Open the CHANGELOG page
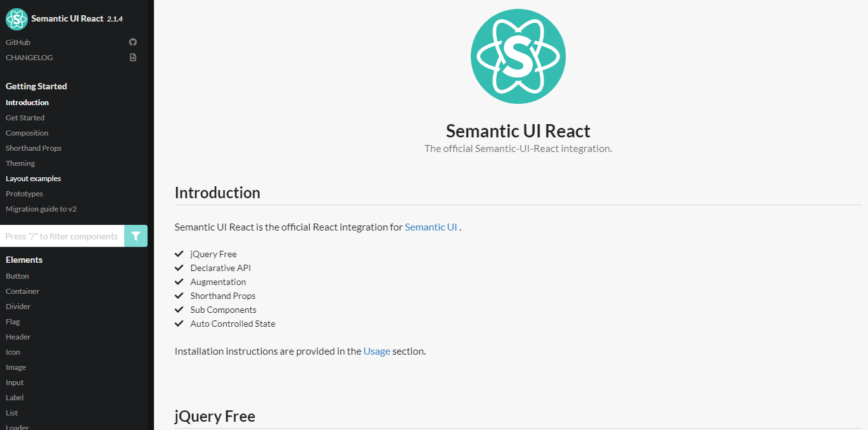This screenshot has height=430, width=868. (x=29, y=57)
